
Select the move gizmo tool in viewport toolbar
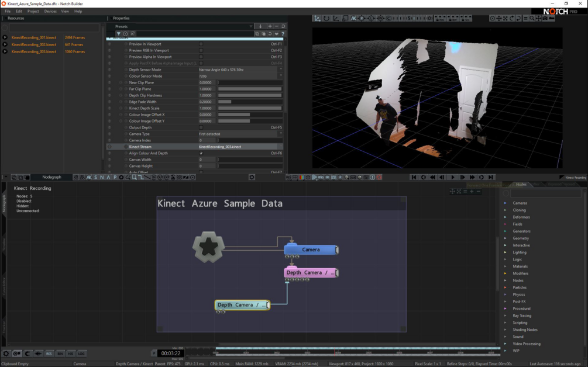317,18
